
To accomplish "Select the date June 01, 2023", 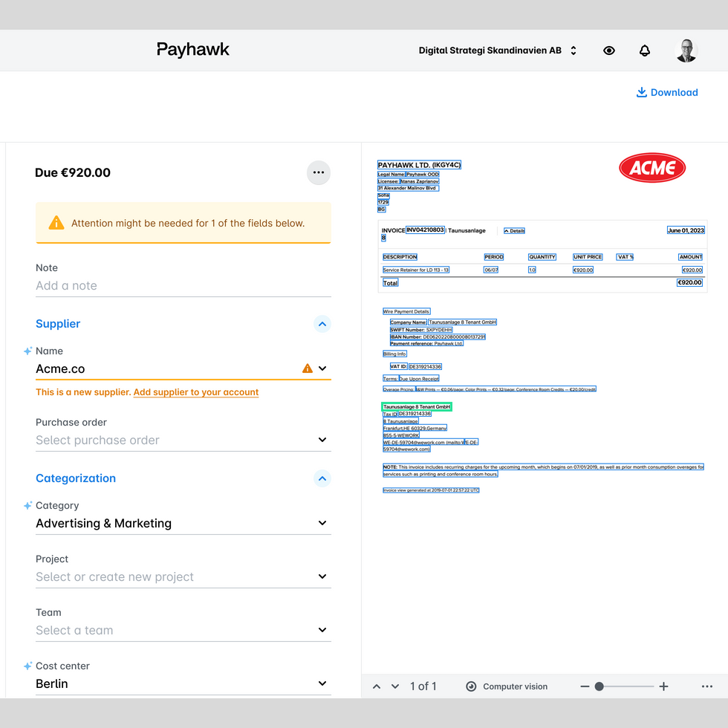I will (686, 230).
